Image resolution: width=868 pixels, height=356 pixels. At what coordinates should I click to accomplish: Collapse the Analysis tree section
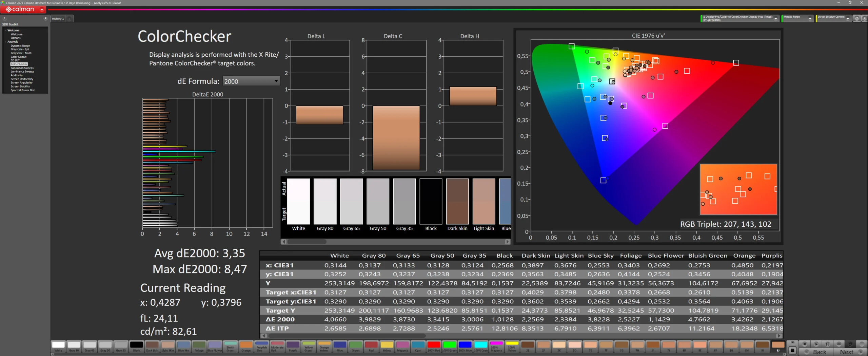tap(5, 42)
